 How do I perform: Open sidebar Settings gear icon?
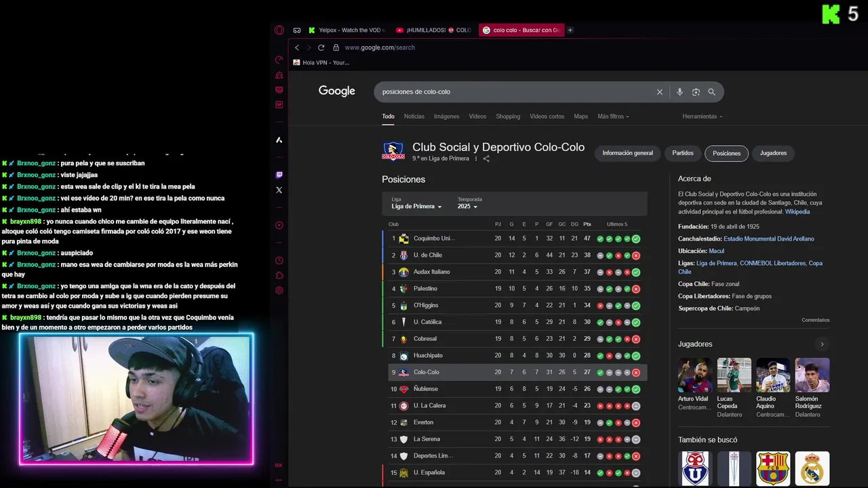pyautogui.click(x=279, y=290)
